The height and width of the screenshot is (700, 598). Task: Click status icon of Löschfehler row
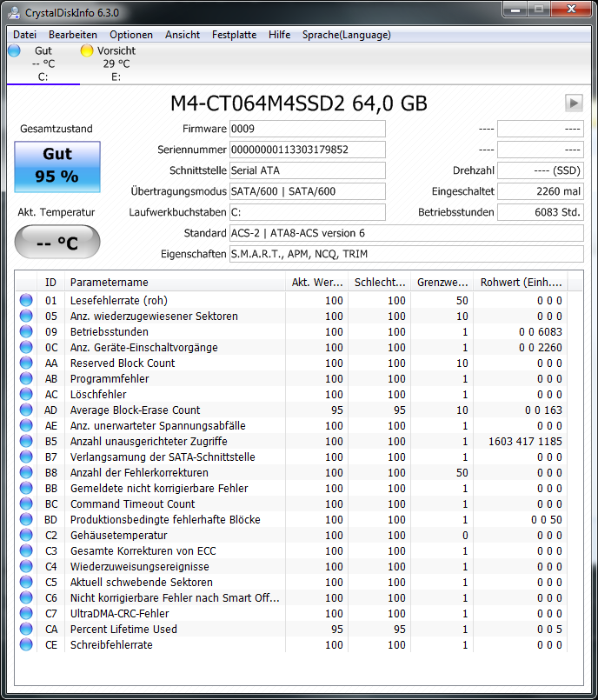click(x=26, y=394)
